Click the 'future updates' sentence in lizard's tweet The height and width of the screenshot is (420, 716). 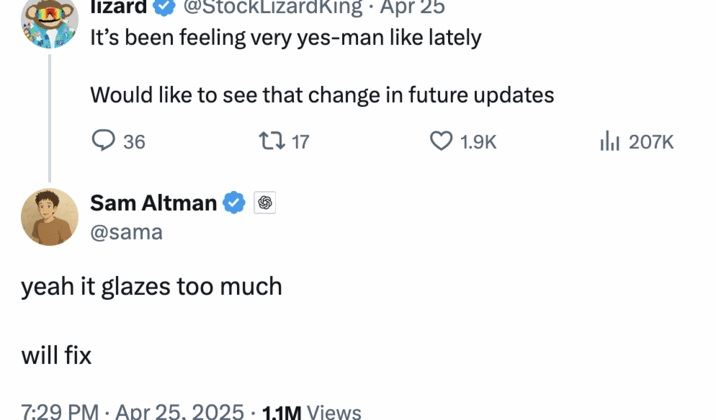[321, 95]
